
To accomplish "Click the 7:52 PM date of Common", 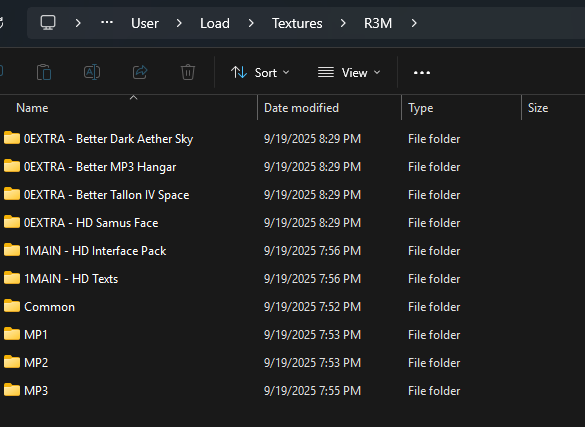I will tap(313, 307).
